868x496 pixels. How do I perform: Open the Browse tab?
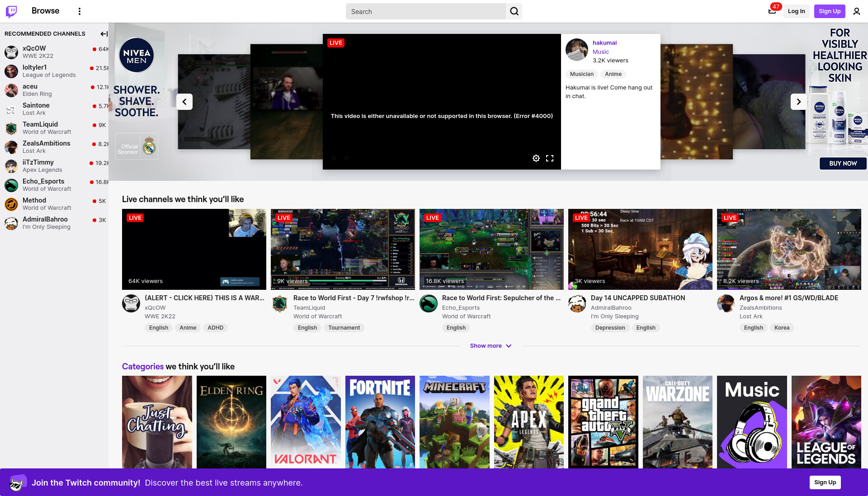[x=45, y=11]
